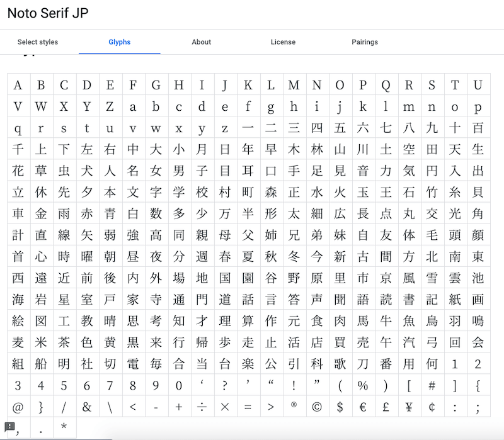504x440 pixels.
Task: Select the 楽 glyph cell
Action: (249, 363)
